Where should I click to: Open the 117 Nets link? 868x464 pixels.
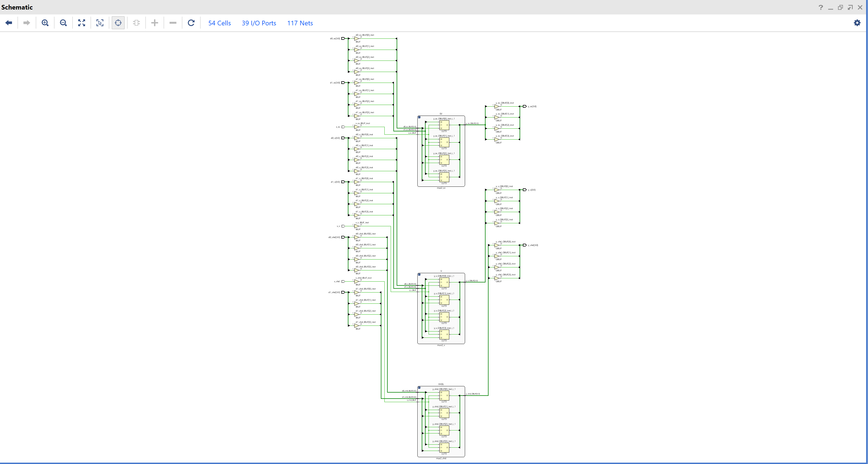tap(300, 23)
